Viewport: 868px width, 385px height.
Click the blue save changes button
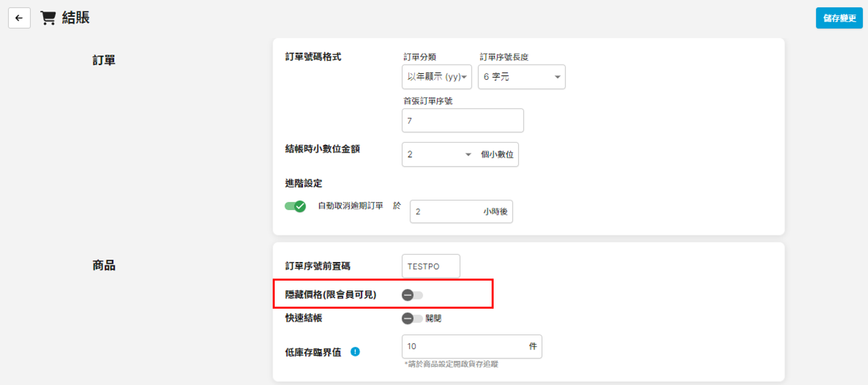839,18
